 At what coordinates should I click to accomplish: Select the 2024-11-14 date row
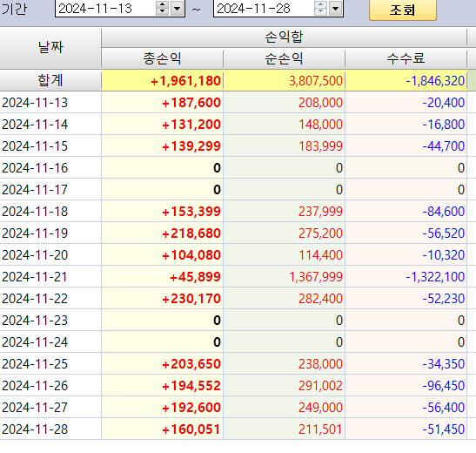click(x=50, y=125)
